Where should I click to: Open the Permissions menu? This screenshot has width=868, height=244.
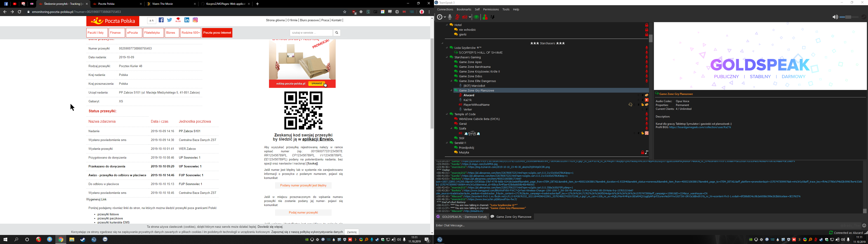click(x=491, y=9)
